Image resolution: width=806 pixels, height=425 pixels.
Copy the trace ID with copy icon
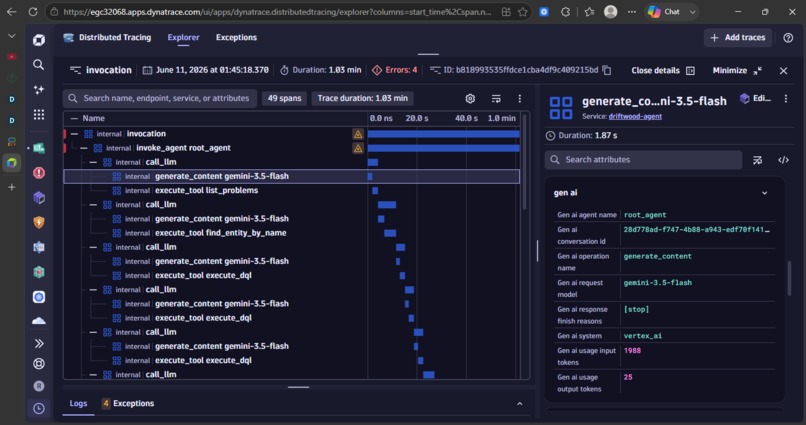pyautogui.click(x=607, y=70)
